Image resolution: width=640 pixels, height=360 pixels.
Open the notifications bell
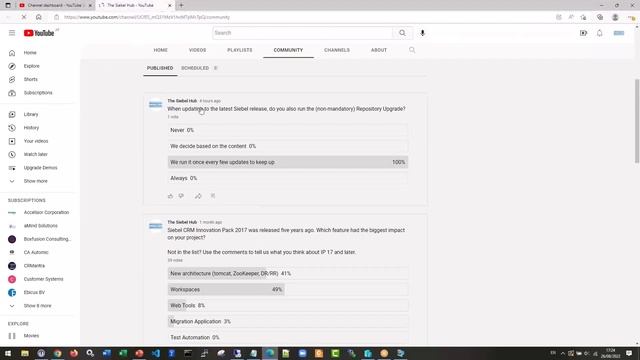point(600,33)
